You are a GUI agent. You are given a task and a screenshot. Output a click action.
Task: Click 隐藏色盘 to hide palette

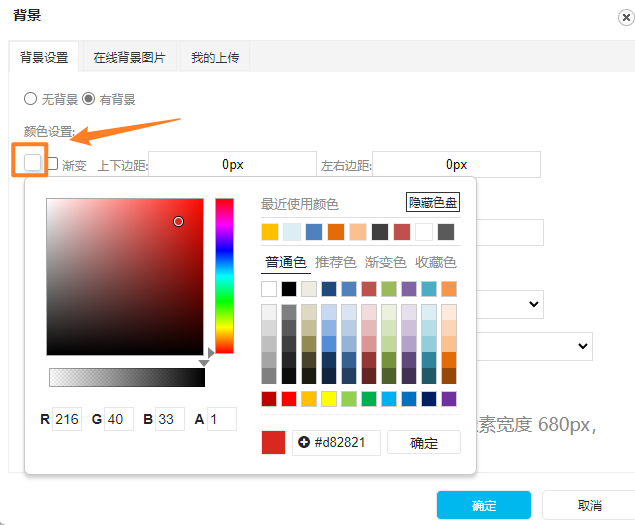pos(433,202)
